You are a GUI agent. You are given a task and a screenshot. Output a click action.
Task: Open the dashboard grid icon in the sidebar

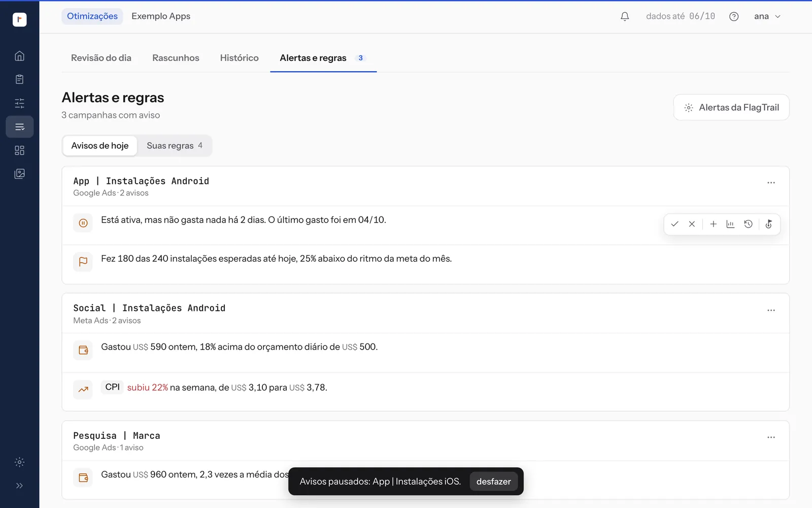19,150
